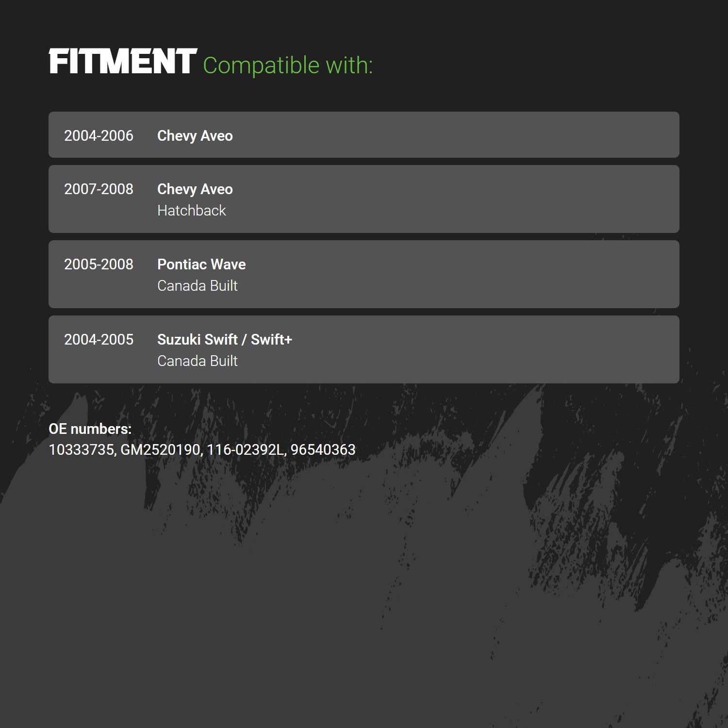Click Chevy Aveo in the first row
Screen dimensions: 728x728
[195, 135]
